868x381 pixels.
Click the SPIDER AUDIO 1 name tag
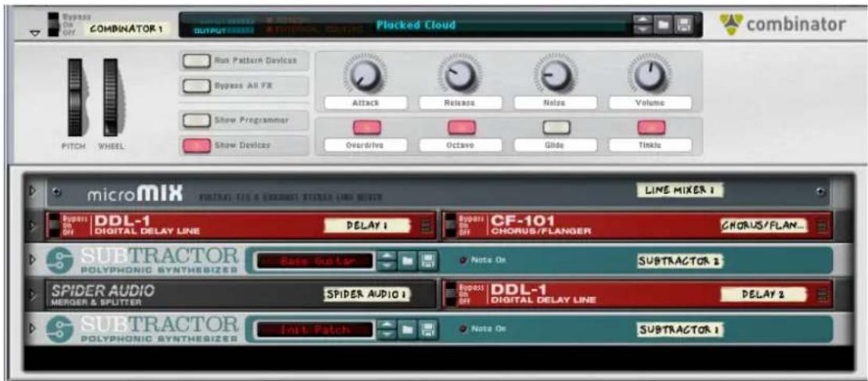368,294
